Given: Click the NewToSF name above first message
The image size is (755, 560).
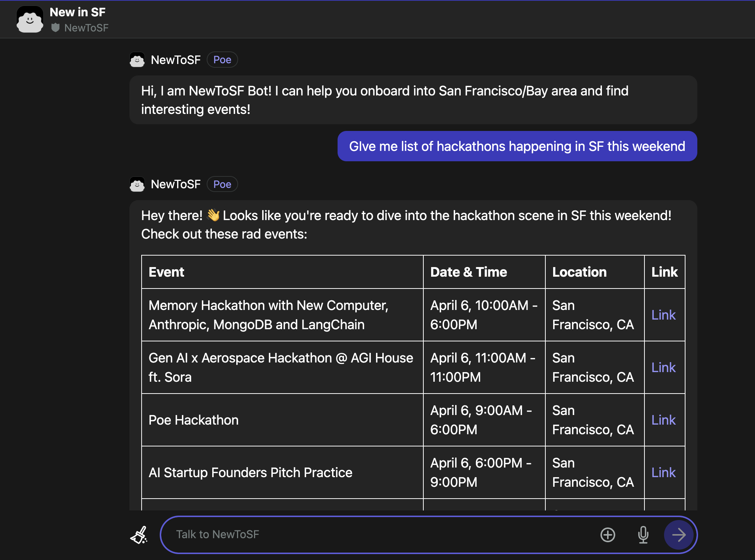Looking at the screenshot, I should (176, 60).
